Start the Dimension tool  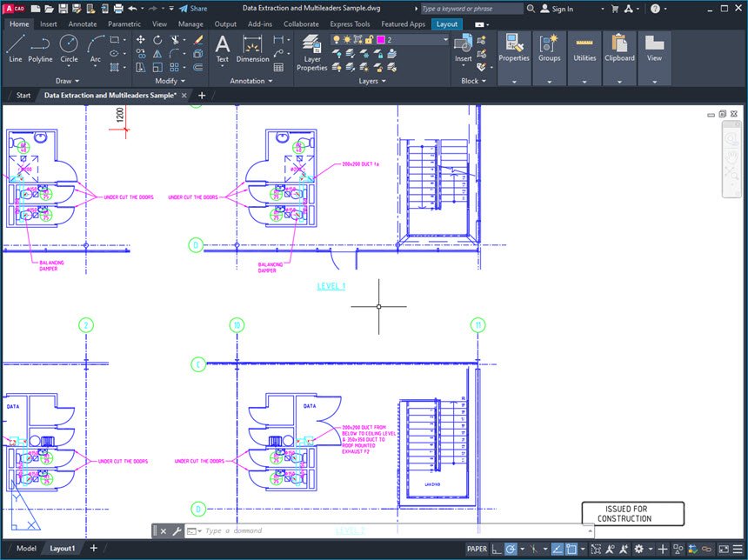252,48
